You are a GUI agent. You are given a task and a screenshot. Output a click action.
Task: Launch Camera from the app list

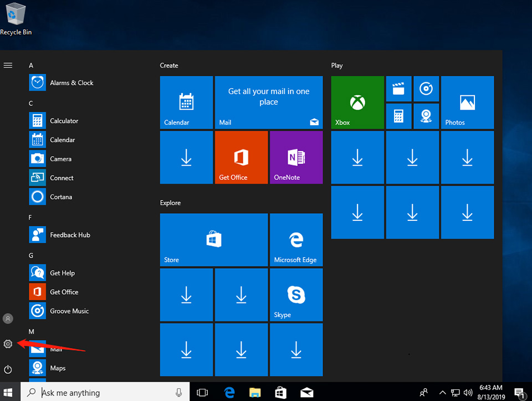pos(50,158)
